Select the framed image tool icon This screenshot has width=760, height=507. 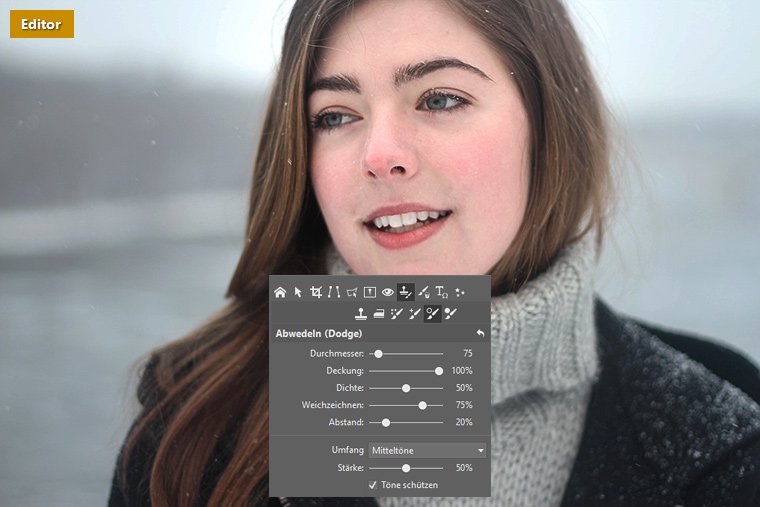[x=370, y=292]
